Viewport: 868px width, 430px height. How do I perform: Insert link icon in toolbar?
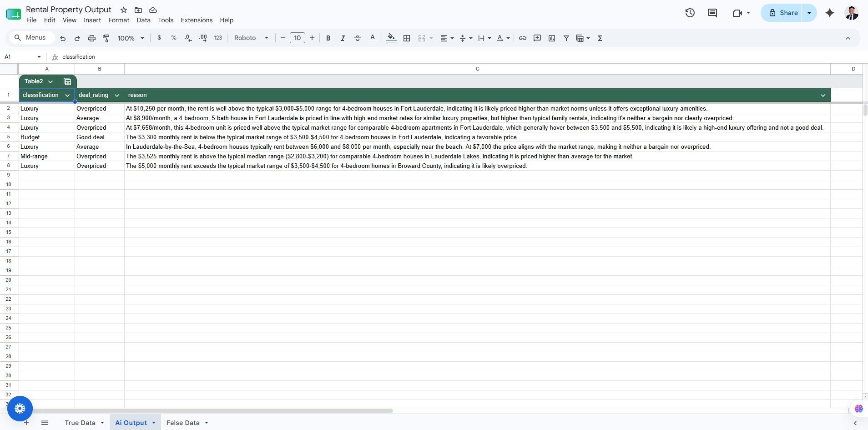point(523,38)
